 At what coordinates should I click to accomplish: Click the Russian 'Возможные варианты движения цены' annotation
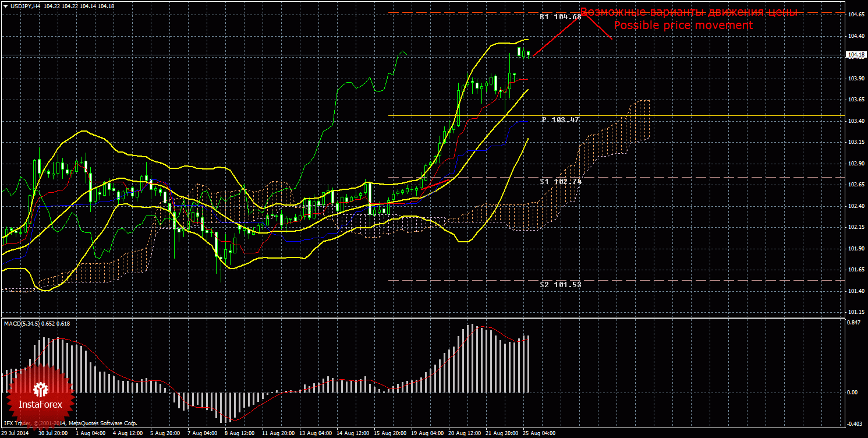pyautogui.click(x=689, y=12)
